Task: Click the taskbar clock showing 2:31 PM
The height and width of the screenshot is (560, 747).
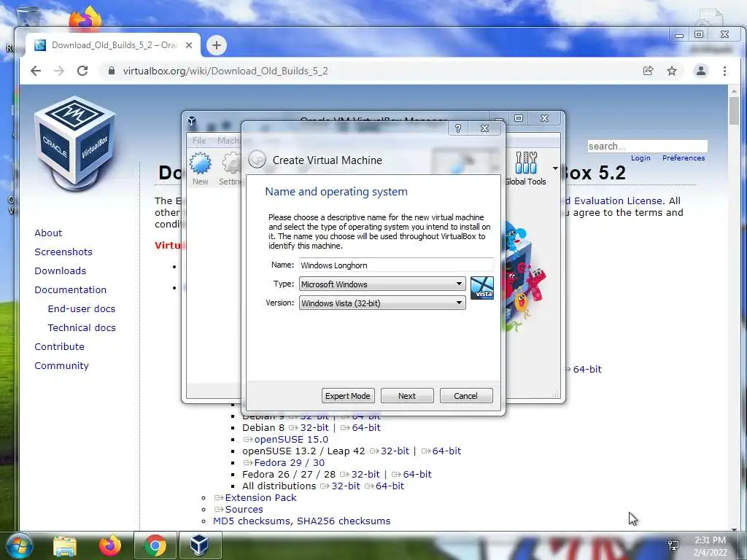Action: click(710, 546)
